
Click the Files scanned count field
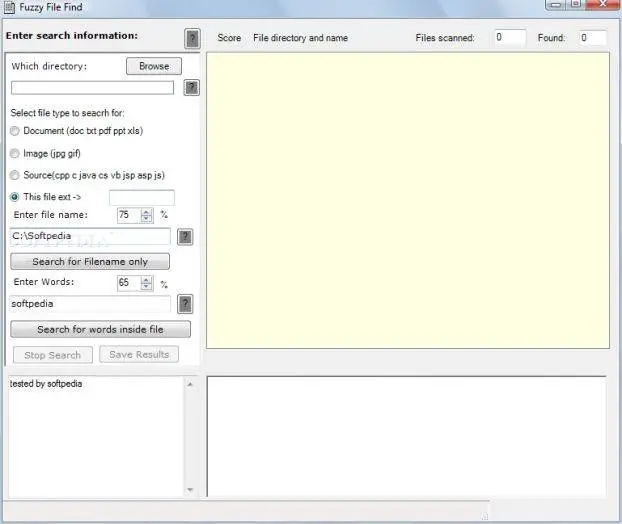(510, 38)
